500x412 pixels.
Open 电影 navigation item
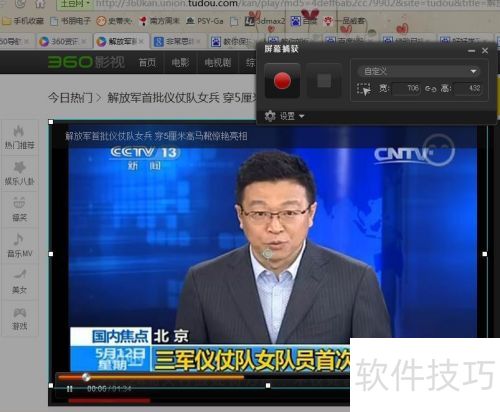[180, 62]
